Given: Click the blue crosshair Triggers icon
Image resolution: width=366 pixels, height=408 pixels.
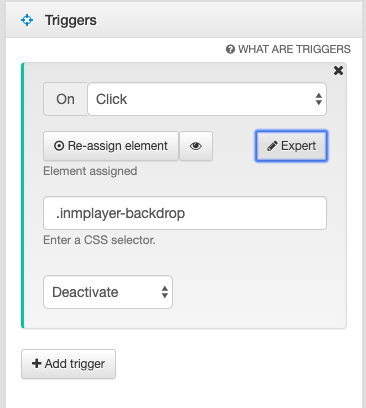Looking at the screenshot, I should pyautogui.click(x=27, y=20).
